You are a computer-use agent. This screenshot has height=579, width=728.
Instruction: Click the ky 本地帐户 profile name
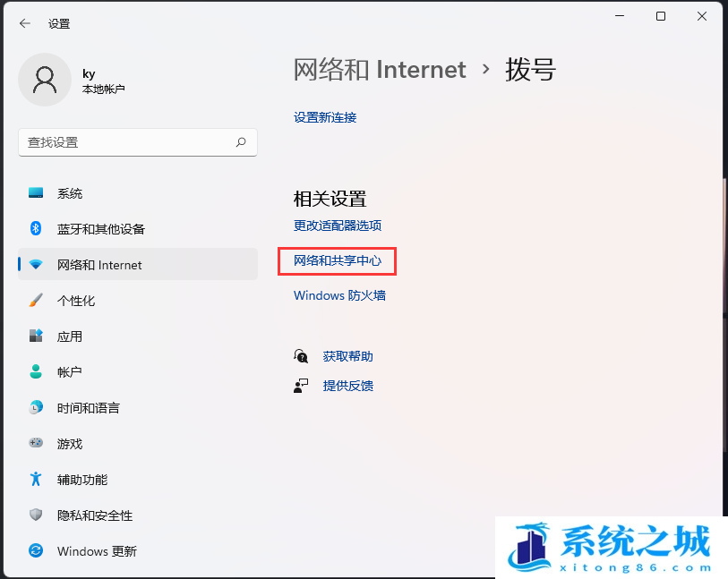pyautogui.click(x=104, y=81)
